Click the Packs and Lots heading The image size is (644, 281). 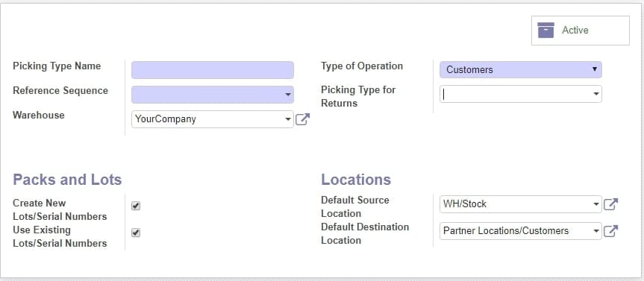point(67,180)
